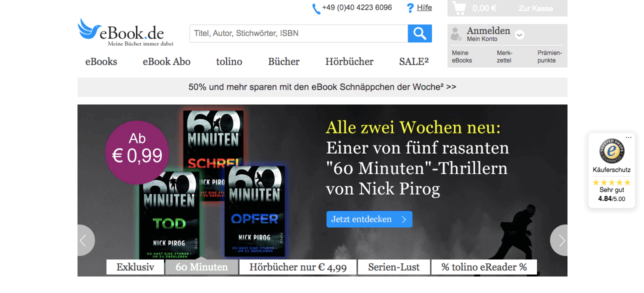Click the Anmelden login link
Screen dimensions: 644x293
(x=488, y=31)
